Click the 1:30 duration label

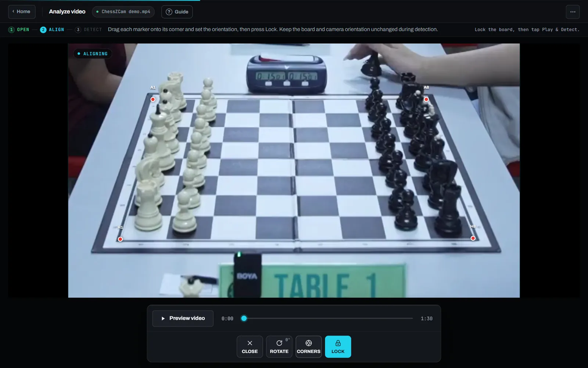[x=427, y=319]
